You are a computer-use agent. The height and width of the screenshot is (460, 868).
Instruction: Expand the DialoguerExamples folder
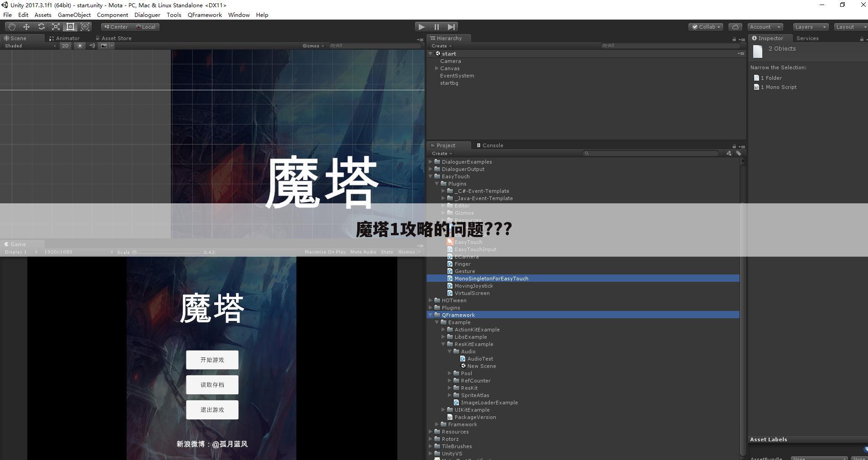[x=431, y=162]
